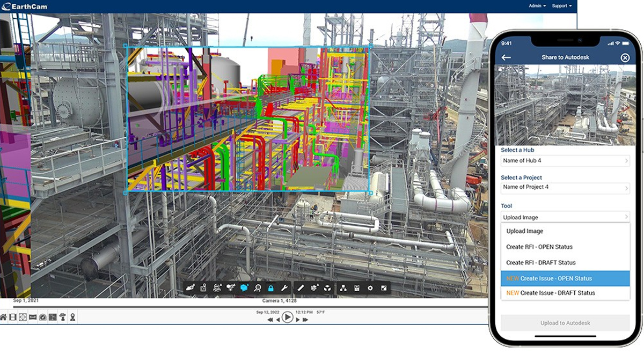Image resolution: width=644 pixels, height=362 pixels.
Task: Expand the Select a Project dropdown
Action: [565, 188]
